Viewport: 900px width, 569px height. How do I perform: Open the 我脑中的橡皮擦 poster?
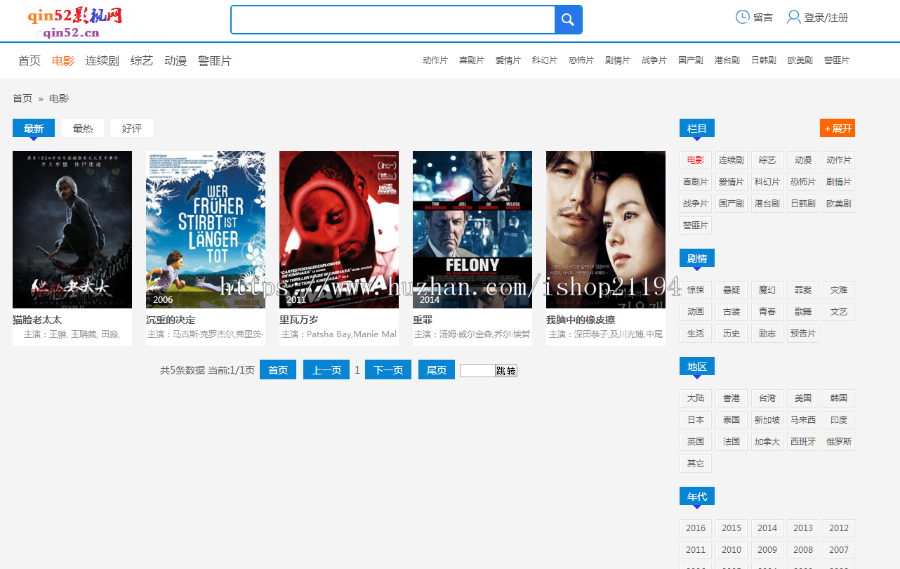[x=605, y=229]
